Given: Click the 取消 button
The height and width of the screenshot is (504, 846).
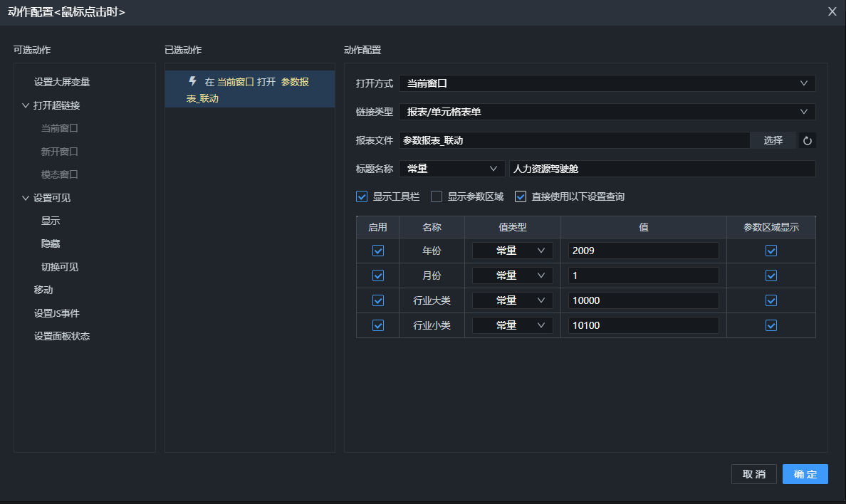Looking at the screenshot, I should (x=753, y=474).
